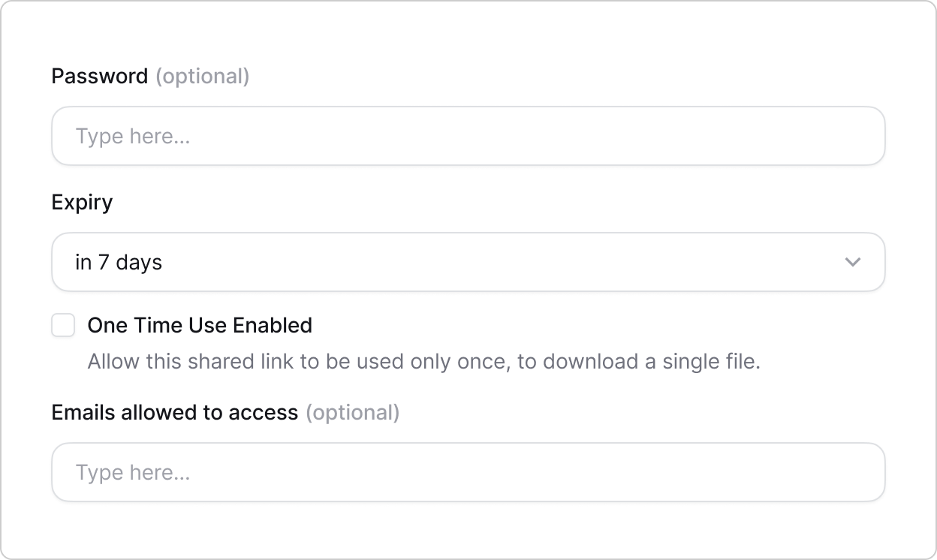Click the one-time use description text
The image size is (937, 560).
coord(423,361)
